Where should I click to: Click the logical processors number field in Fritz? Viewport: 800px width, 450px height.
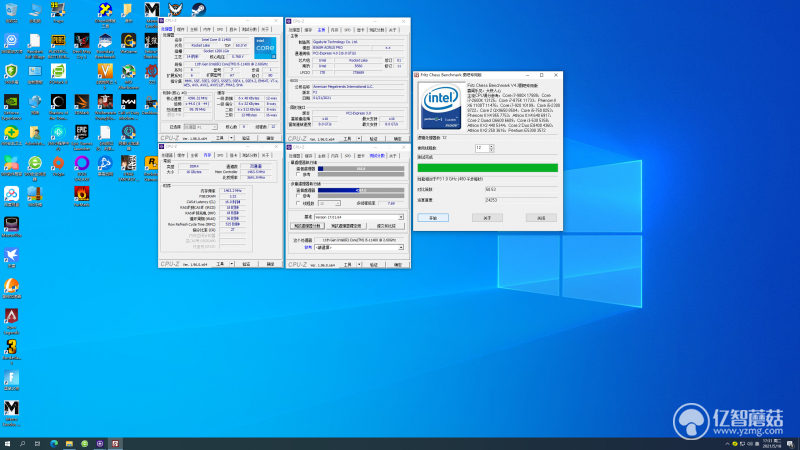482,148
